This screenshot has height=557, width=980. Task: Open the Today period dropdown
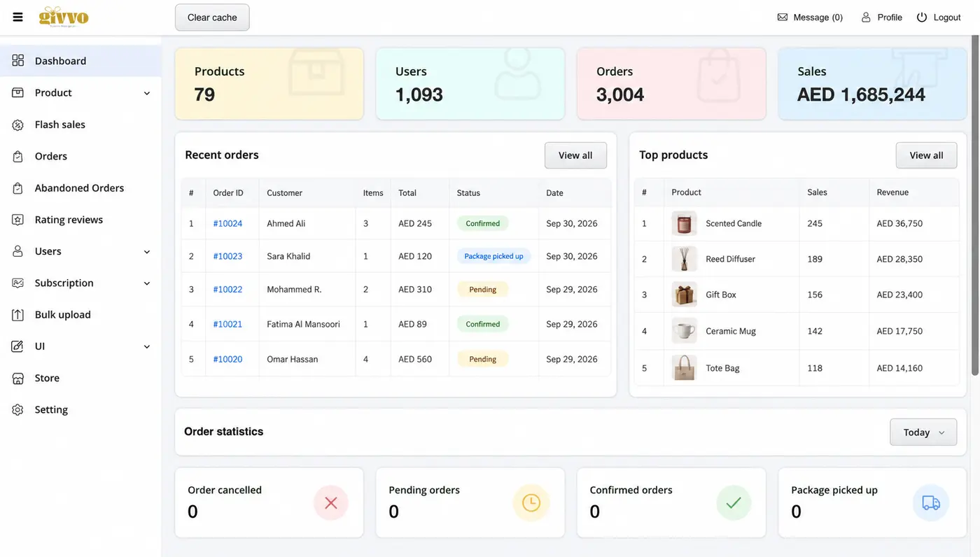tap(923, 432)
